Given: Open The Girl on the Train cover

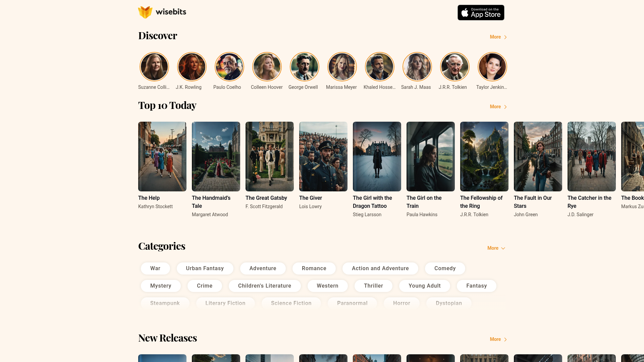Looking at the screenshot, I should tap(431, 157).
